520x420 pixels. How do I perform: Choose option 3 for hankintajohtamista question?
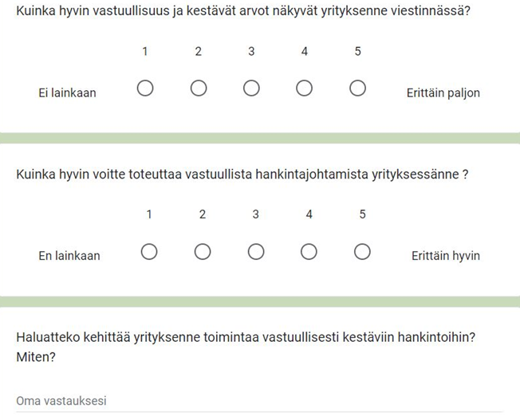(256, 252)
